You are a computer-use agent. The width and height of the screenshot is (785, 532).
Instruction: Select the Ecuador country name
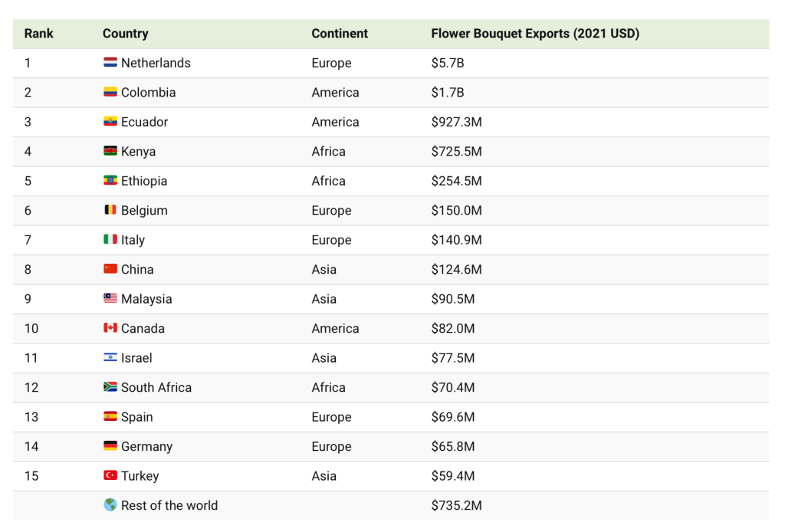(x=144, y=122)
